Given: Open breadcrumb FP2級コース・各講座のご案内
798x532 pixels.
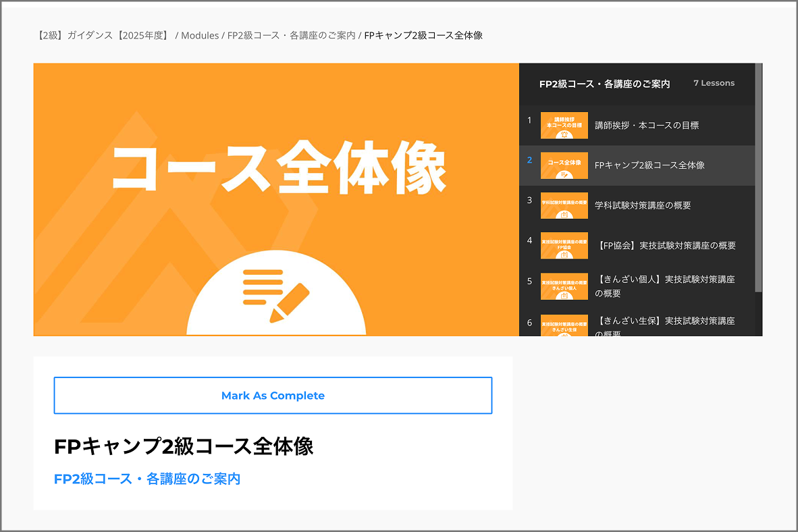Looking at the screenshot, I should (291, 35).
